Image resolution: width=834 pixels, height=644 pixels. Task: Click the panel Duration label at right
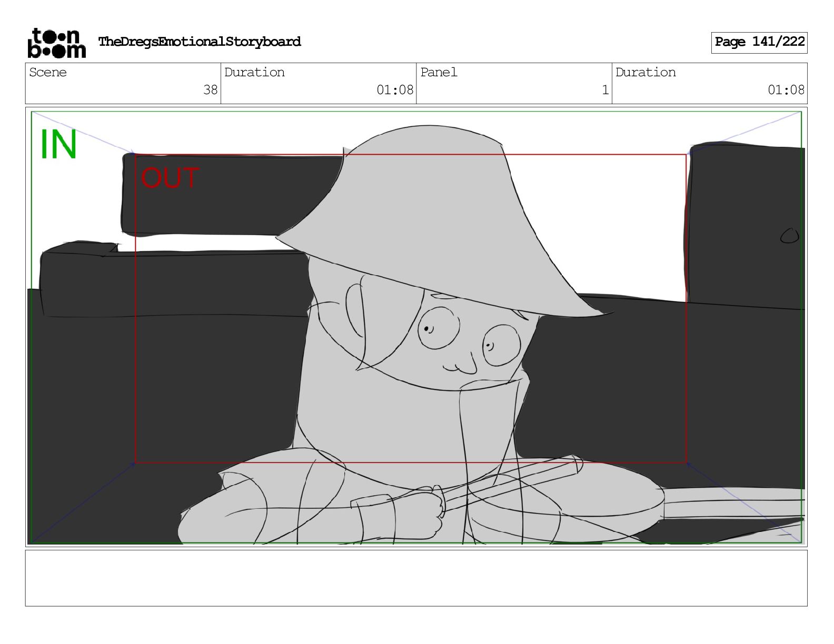tap(646, 72)
